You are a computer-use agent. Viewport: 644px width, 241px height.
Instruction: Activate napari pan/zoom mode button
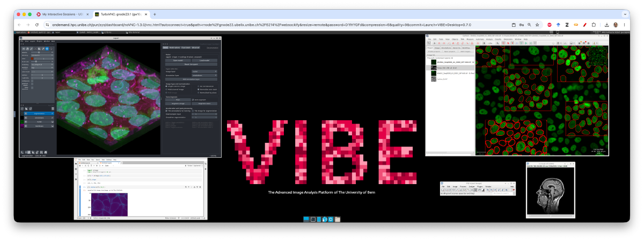(x=47, y=48)
